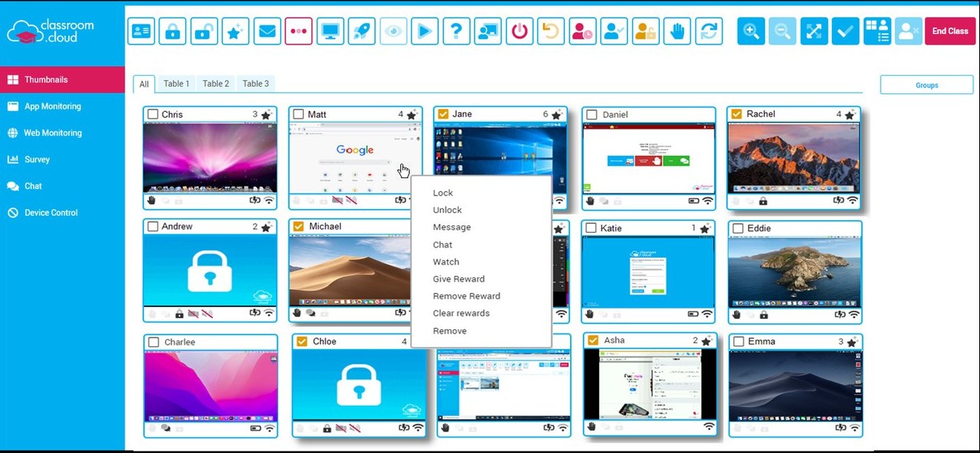This screenshot has width=980, height=453.
Task: Click the eye watch toolbar icon
Action: [x=394, y=31]
